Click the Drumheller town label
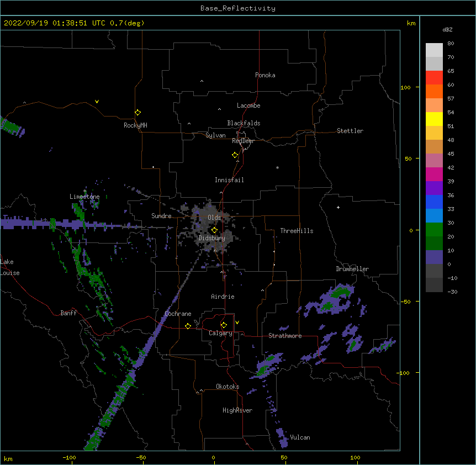The image size is (476, 465). tap(352, 269)
